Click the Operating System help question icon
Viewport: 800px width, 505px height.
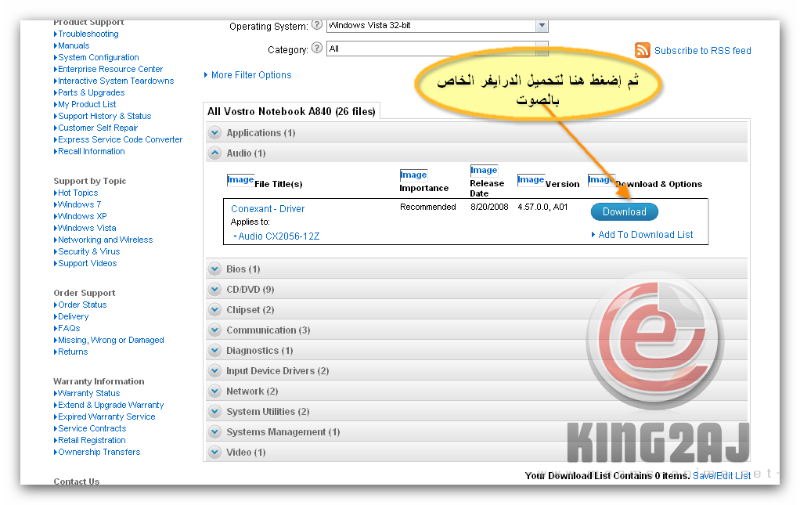(317, 25)
